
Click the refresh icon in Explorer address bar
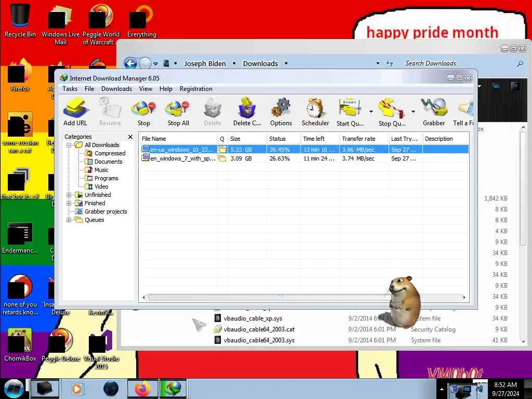point(390,63)
